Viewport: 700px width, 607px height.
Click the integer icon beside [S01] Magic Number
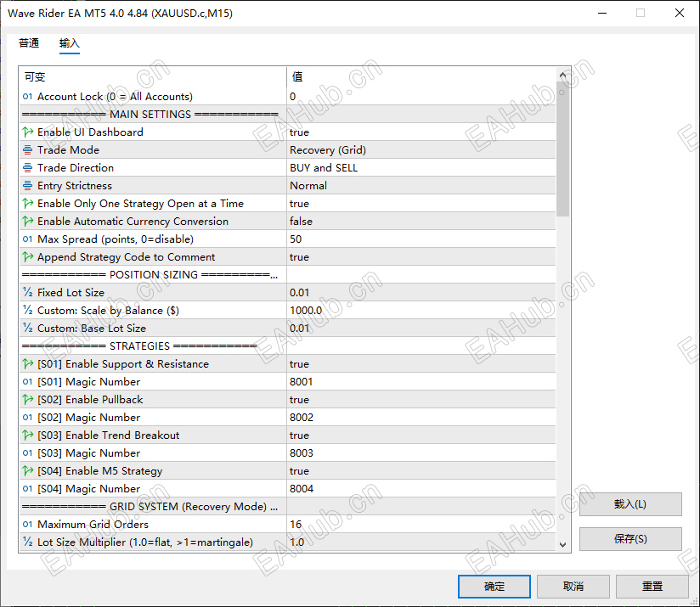(28, 382)
